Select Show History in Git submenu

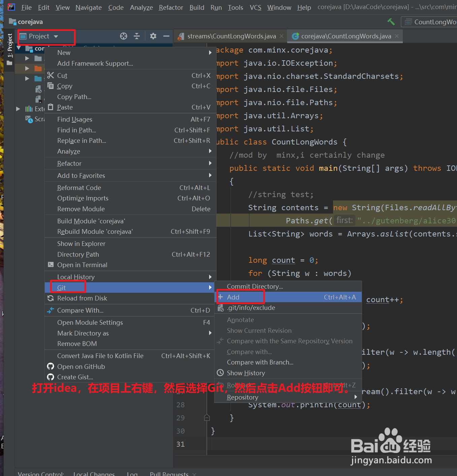[x=288, y=373]
